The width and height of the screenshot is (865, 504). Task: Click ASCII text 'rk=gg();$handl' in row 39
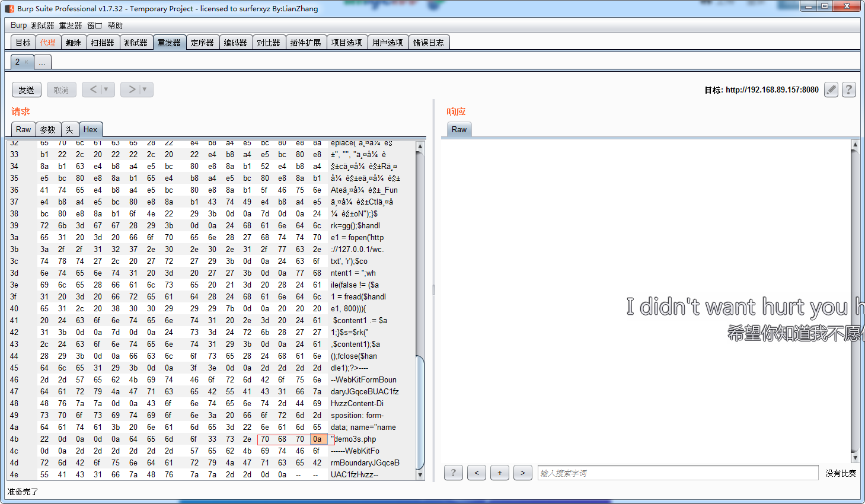356,226
